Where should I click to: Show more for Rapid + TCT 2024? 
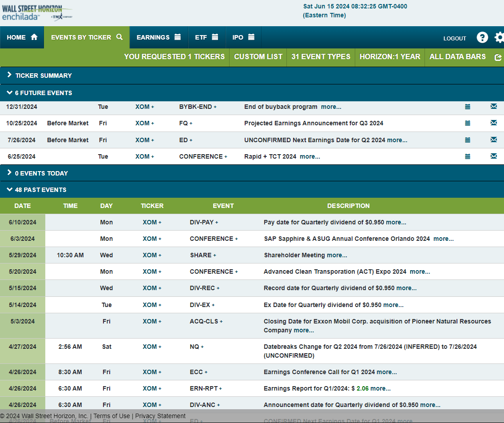point(310,157)
